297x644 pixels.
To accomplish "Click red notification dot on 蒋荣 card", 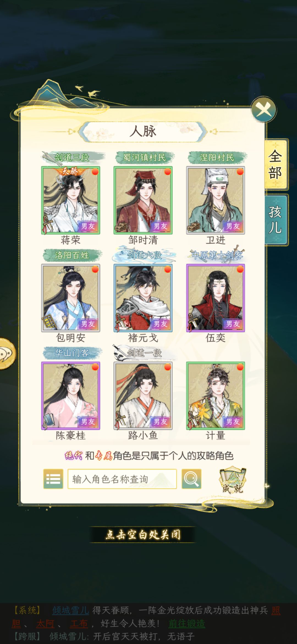I will [x=95, y=172].
